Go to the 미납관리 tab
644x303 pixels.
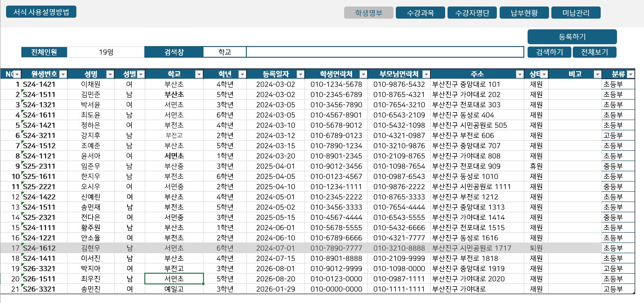(x=576, y=13)
